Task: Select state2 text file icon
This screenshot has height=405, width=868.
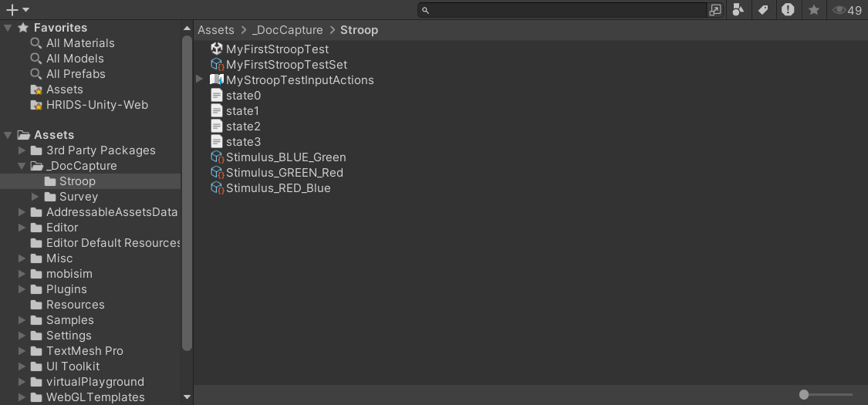Action: pos(217,127)
